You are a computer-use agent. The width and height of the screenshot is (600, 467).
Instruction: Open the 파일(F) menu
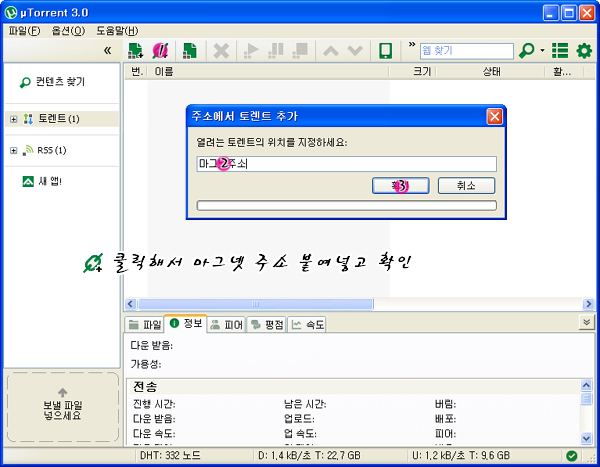[24, 30]
